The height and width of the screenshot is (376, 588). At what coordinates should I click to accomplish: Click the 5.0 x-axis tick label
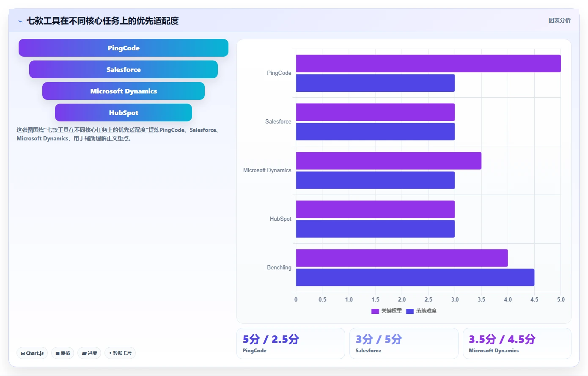tap(561, 299)
